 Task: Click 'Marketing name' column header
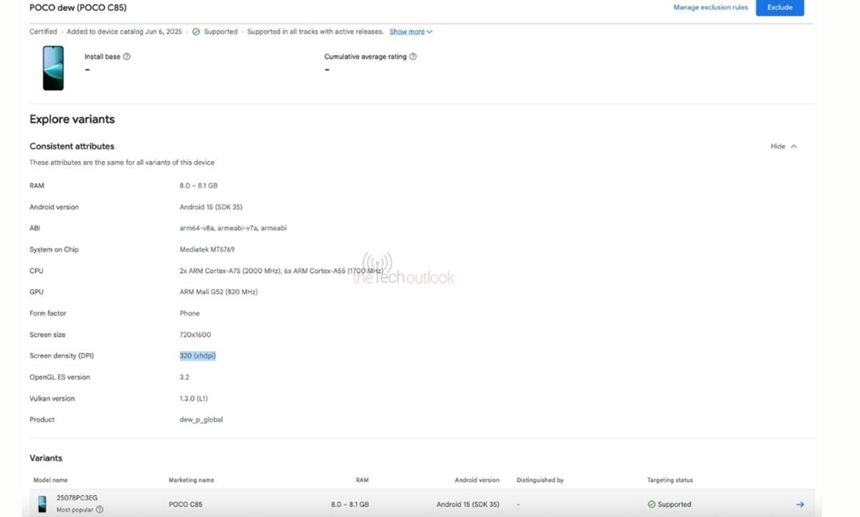pyautogui.click(x=191, y=480)
